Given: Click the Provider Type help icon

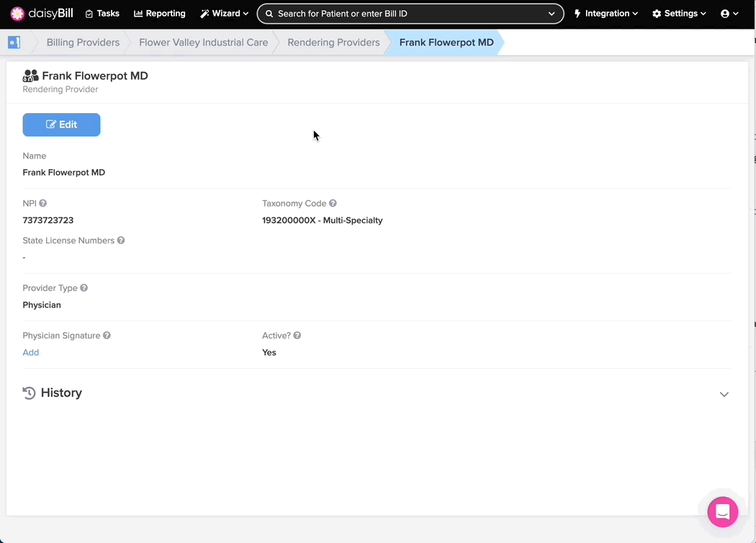Looking at the screenshot, I should pos(84,288).
